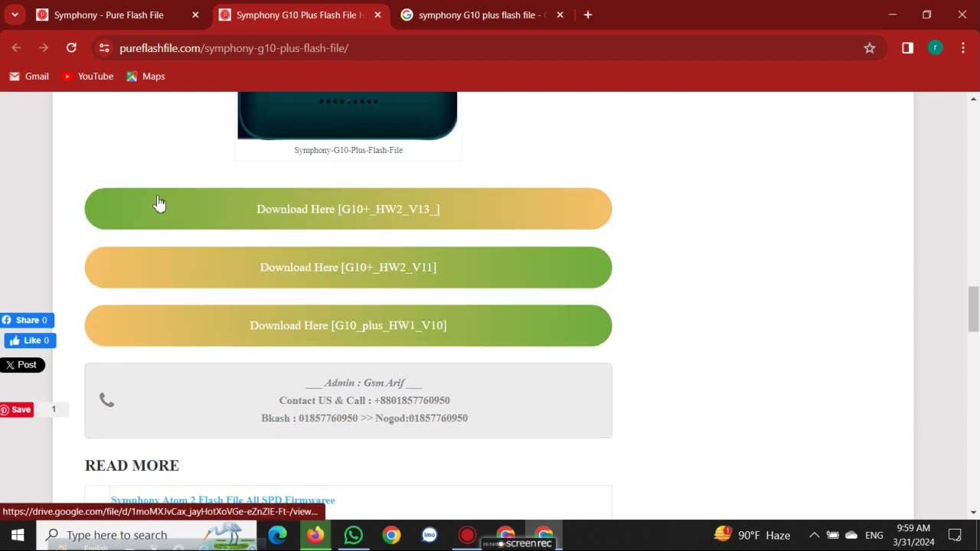Open YouTube bookmark

click(87, 77)
